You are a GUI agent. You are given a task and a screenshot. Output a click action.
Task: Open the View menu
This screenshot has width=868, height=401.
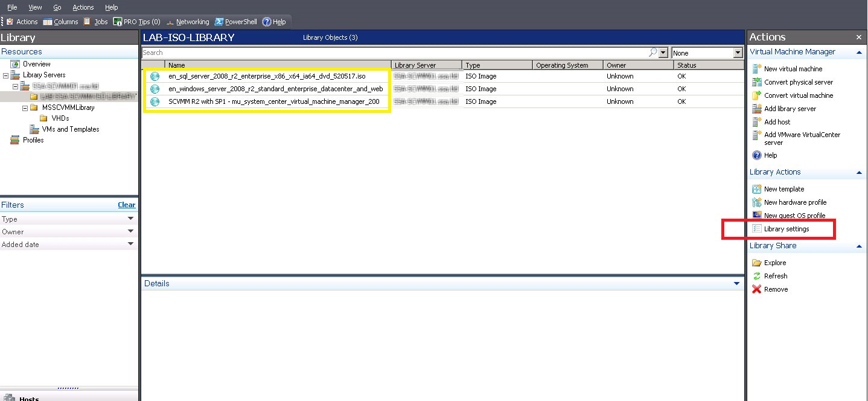point(35,7)
